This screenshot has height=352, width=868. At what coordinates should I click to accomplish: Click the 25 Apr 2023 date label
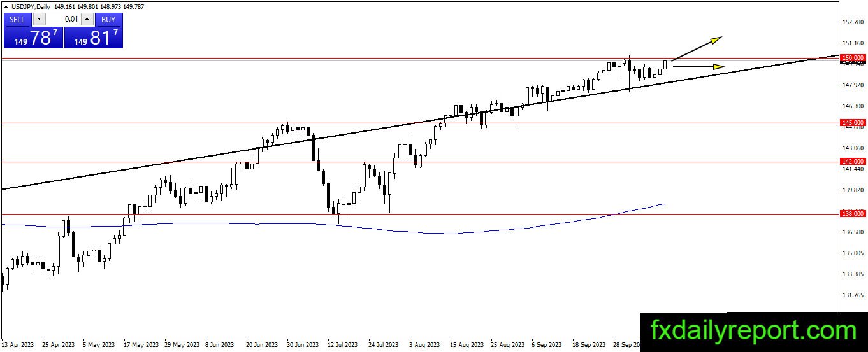click(x=59, y=345)
